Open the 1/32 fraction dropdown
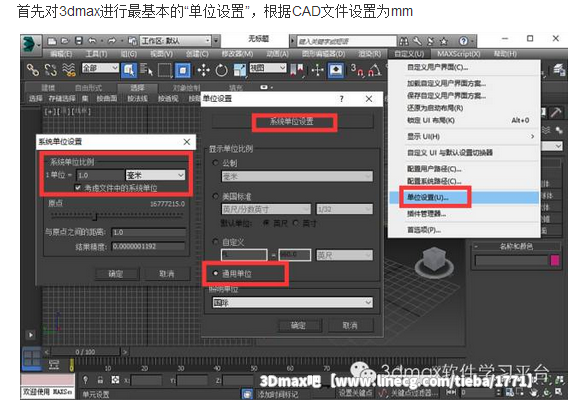Viewport: 572px width, 400px height. (x=344, y=209)
